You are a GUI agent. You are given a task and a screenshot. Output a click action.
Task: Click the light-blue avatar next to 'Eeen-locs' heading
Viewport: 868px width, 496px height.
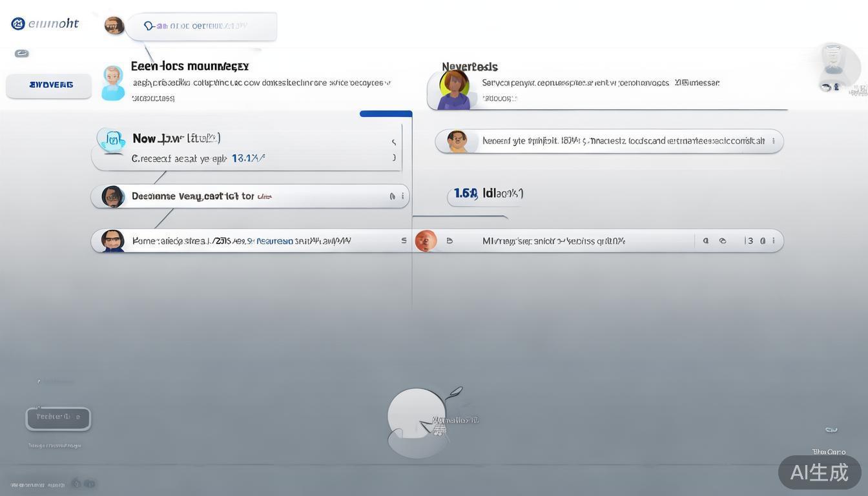pos(113,83)
